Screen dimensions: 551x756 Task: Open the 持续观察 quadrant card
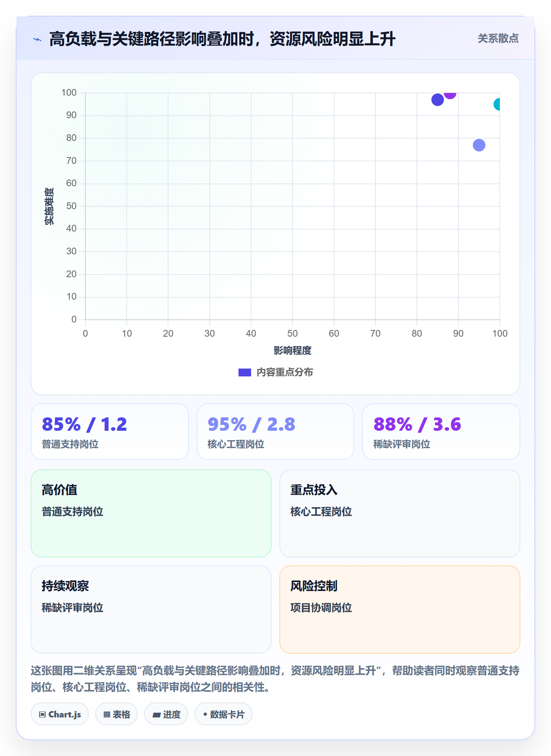pyautogui.click(x=151, y=610)
